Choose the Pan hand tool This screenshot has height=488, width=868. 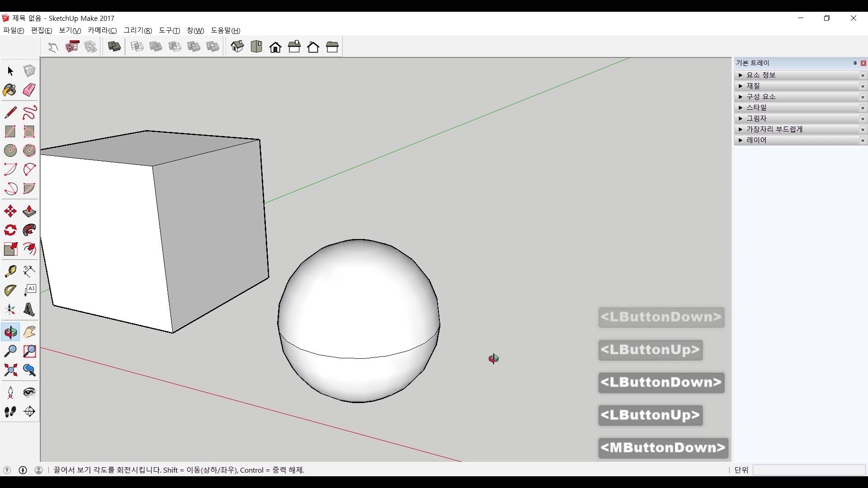tap(29, 332)
